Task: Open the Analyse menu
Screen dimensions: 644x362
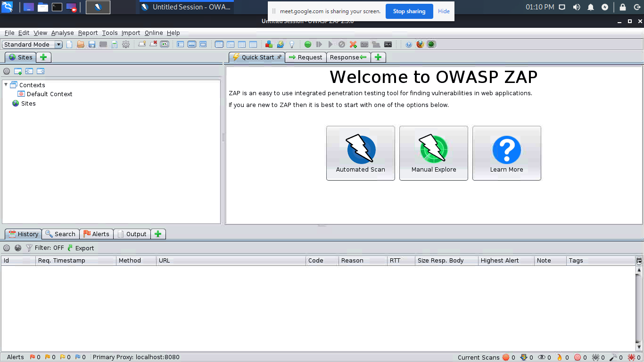Action: (62, 33)
